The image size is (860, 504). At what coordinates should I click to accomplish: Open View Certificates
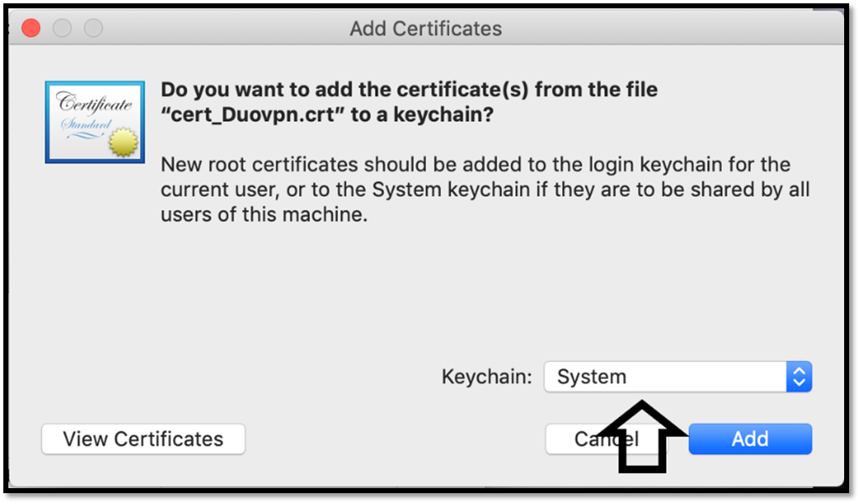(143, 439)
